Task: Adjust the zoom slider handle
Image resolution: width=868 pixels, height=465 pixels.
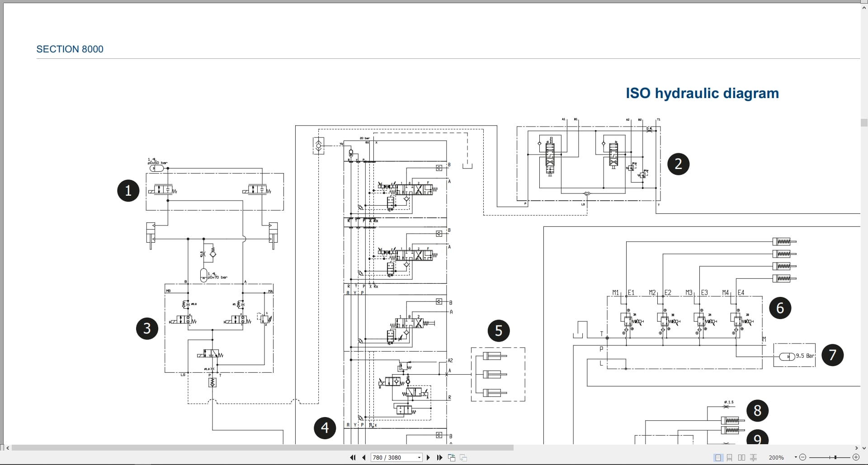Action: coord(835,457)
